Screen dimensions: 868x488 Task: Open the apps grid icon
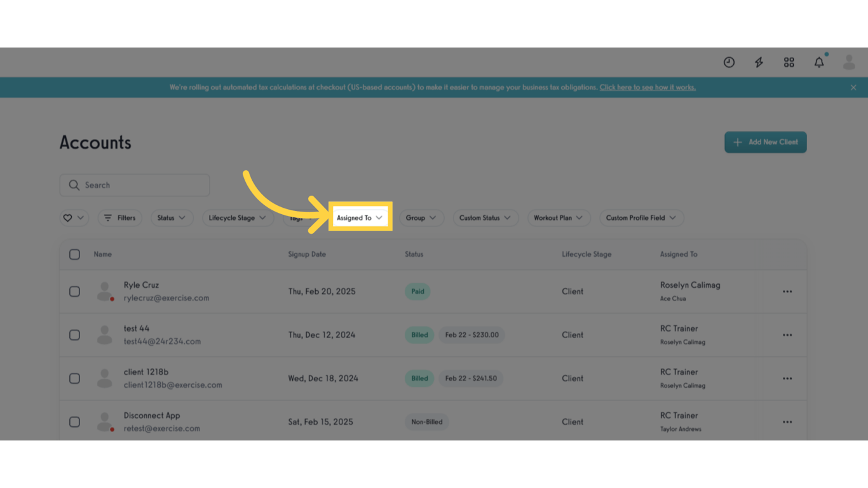click(x=789, y=62)
